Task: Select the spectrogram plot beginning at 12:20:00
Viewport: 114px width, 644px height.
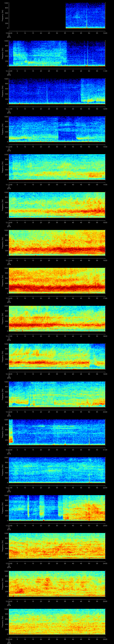Action: [57, 432]
